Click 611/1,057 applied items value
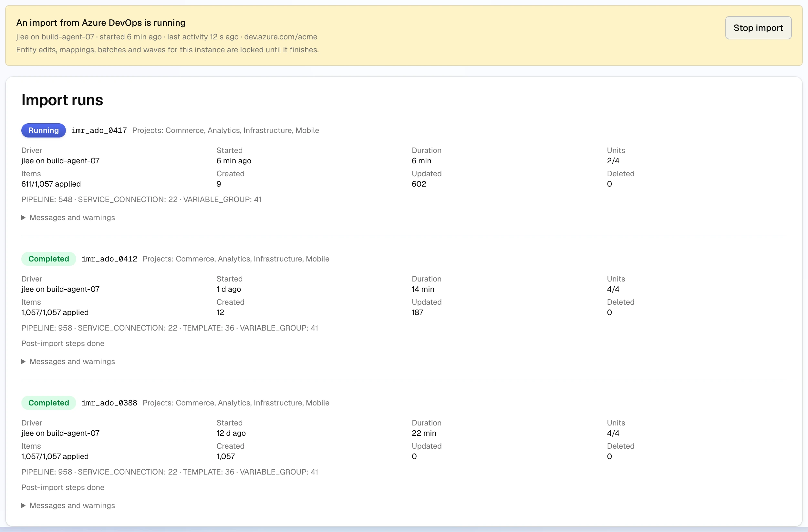Screen dimensions: 808x532 pos(51,184)
